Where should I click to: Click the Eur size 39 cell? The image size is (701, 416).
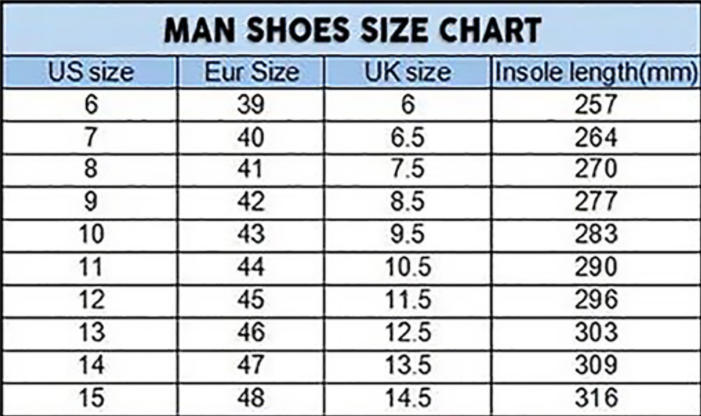point(251,104)
